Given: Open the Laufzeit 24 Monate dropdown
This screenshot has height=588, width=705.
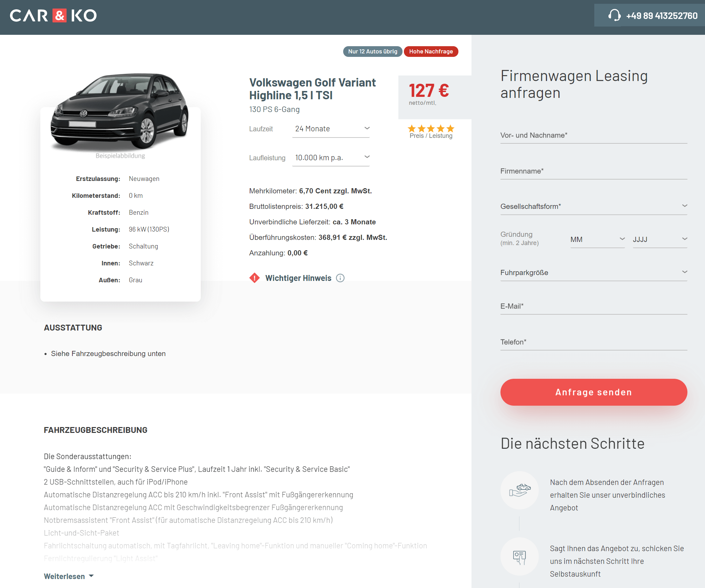Looking at the screenshot, I should [331, 129].
